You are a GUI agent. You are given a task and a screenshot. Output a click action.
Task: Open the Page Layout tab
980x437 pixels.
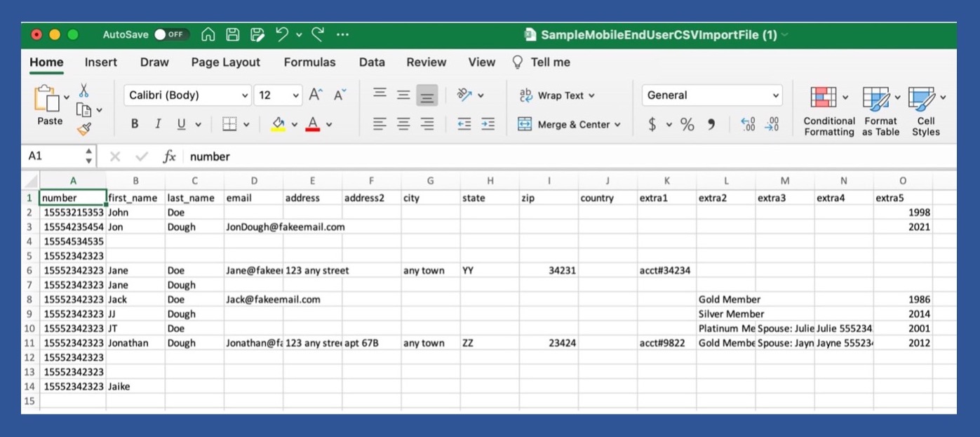pyautogui.click(x=225, y=62)
